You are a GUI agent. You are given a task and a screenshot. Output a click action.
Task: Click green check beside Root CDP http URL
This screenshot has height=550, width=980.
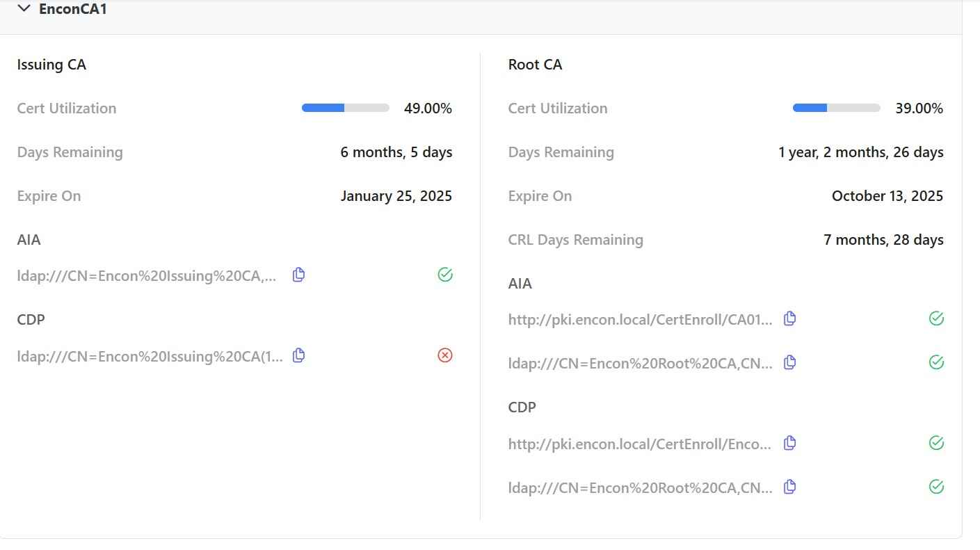[936, 443]
